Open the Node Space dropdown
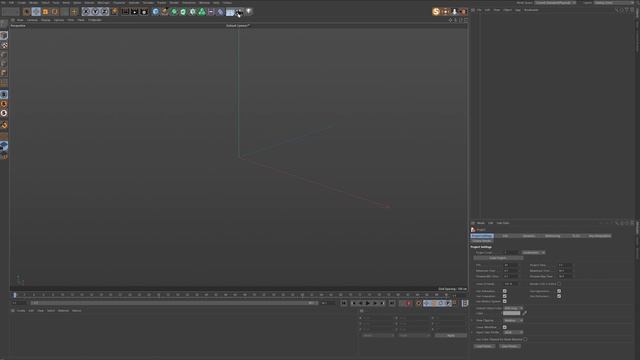Image resolution: width=640 pixels, height=360 pixels. coord(555,2)
